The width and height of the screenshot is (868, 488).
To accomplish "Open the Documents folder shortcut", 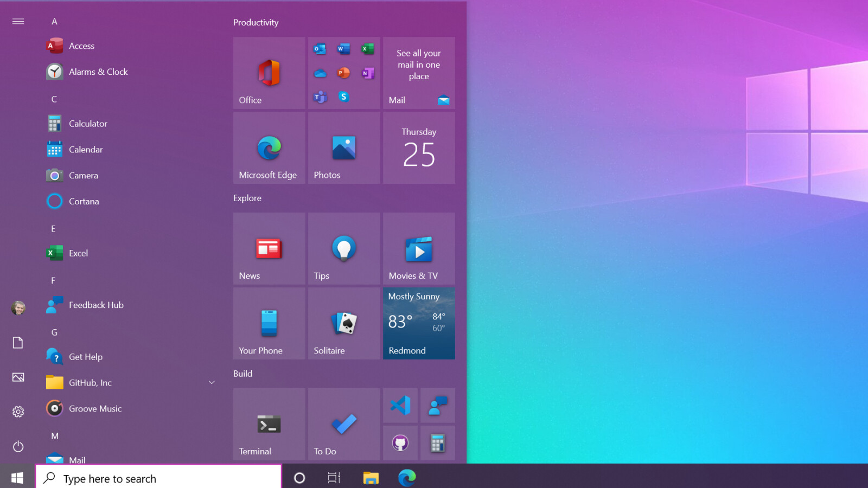I will coord(18,343).
